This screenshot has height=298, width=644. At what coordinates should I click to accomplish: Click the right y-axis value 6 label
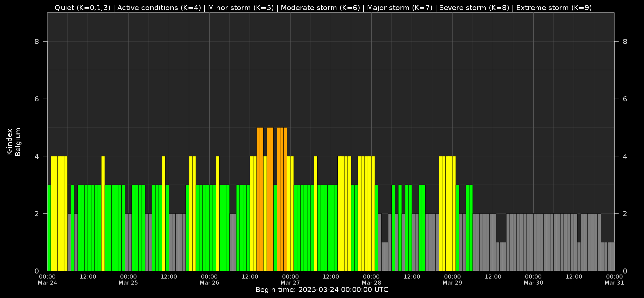(625, 99)
